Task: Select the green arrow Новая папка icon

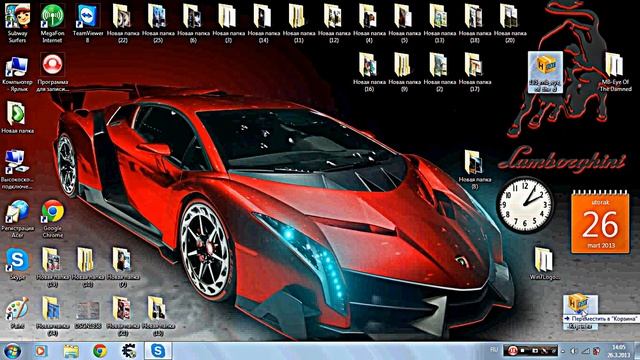Action: 17,118
